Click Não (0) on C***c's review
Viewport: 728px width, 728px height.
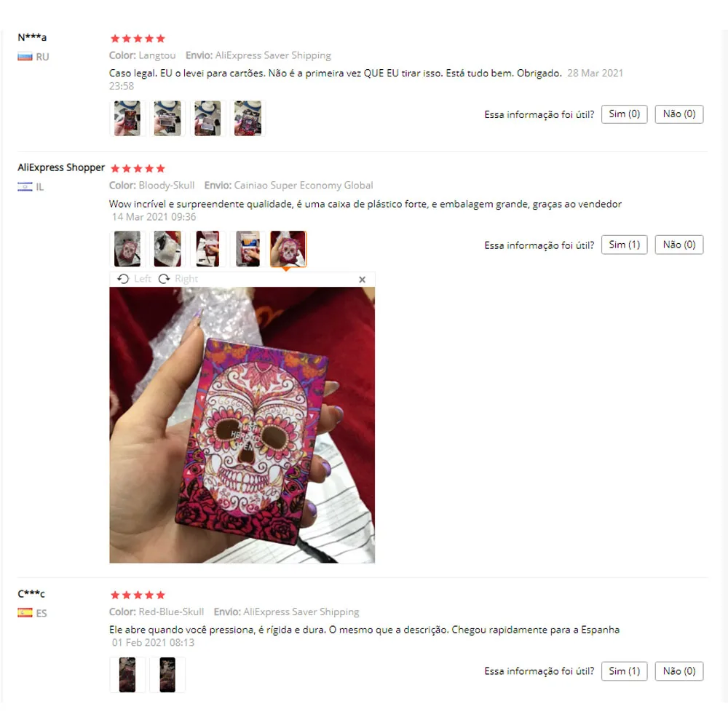678,671
